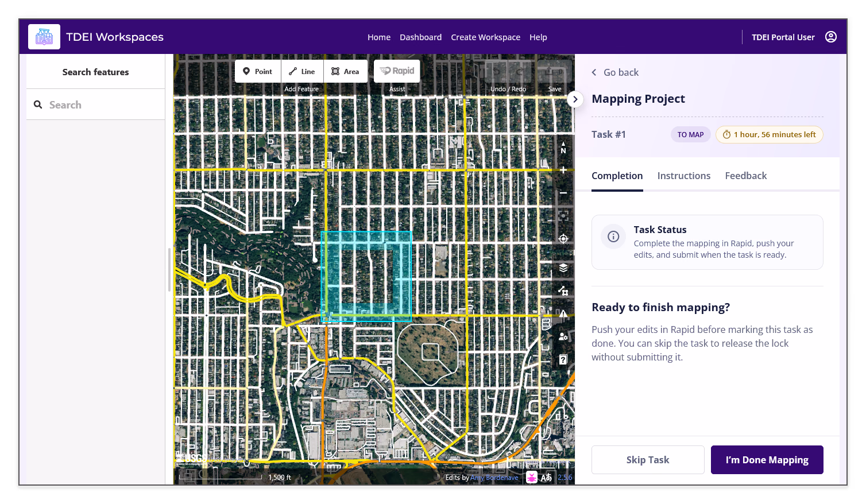
Task: Zoom in with the plus map control
Action: (563, 170)
